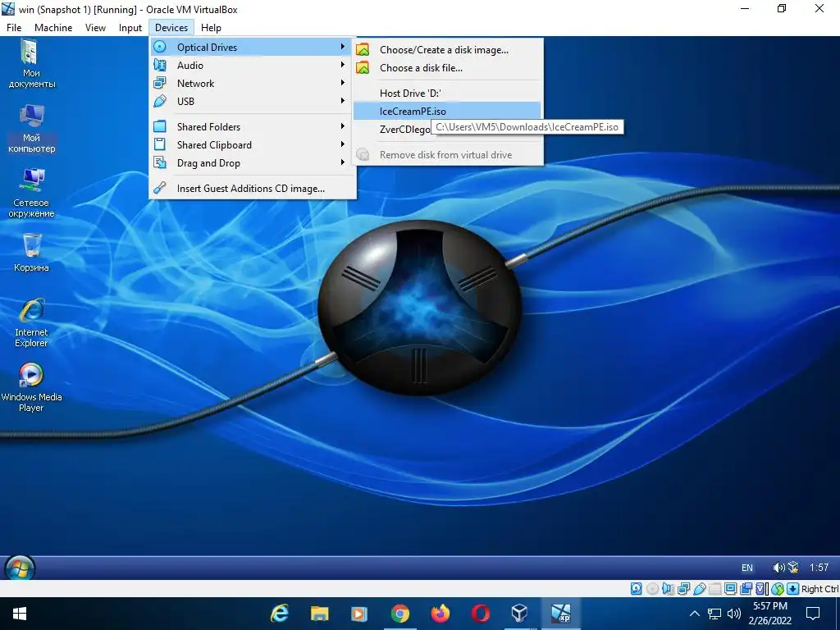The width and height of the screenshot is (840, 630).
Task: Click Insert Guest Additions CD image
Action: (x=251, y=189)
